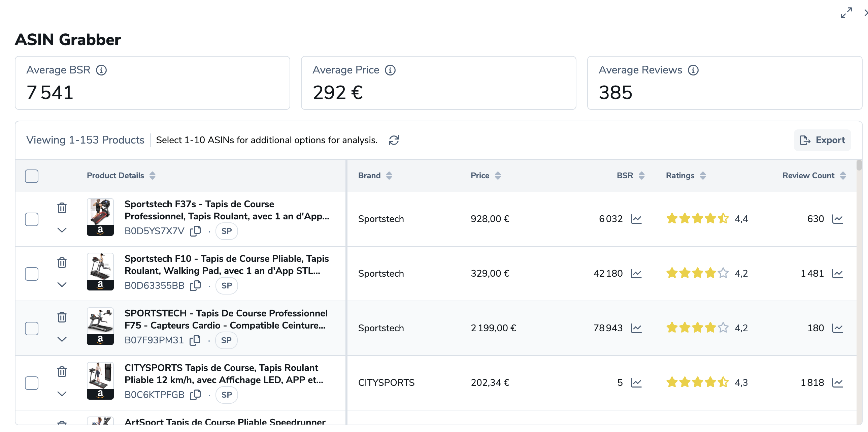Viewport: 868px width, 432px height.
Task: Open the Average BSR info icon
Action: (x=101, y=70)
